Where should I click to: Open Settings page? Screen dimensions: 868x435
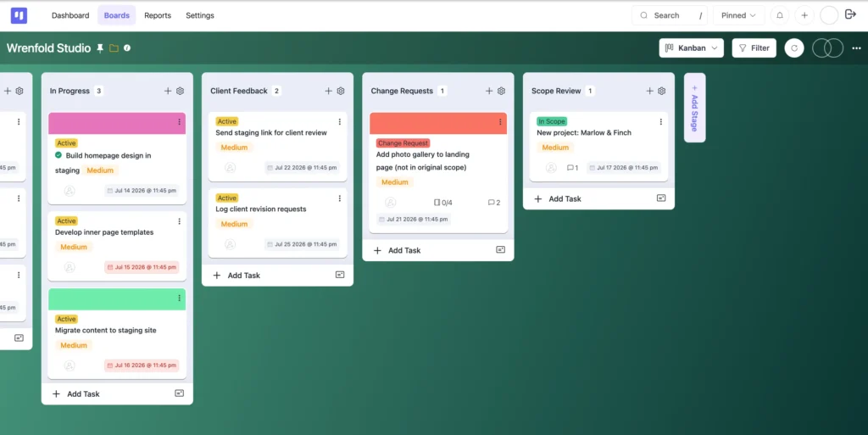point(200,15)
